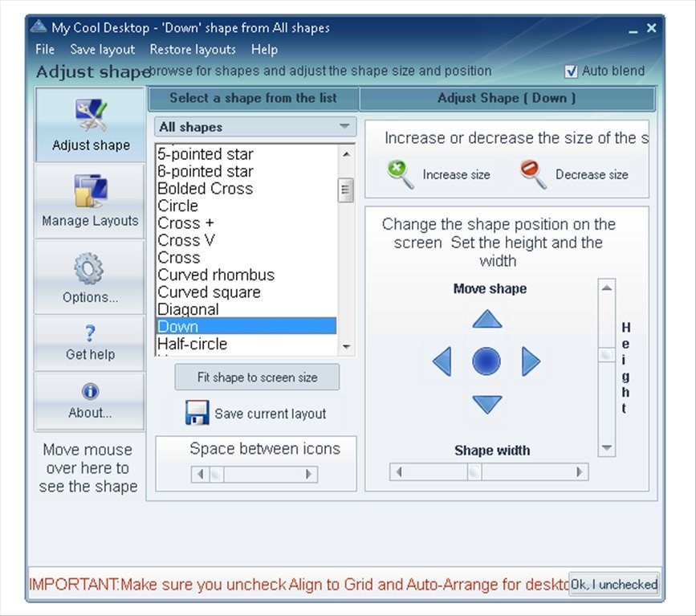Select Circle in the shape list

tap(246, 206)
